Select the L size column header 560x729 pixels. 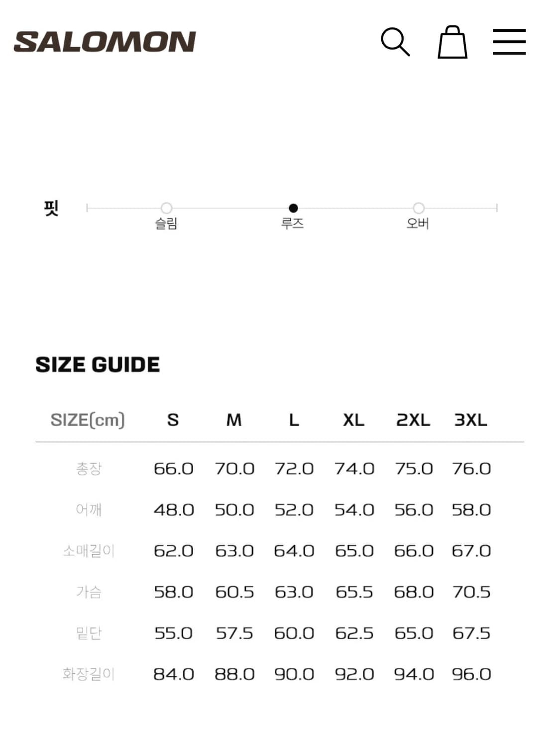click(294, 420)
